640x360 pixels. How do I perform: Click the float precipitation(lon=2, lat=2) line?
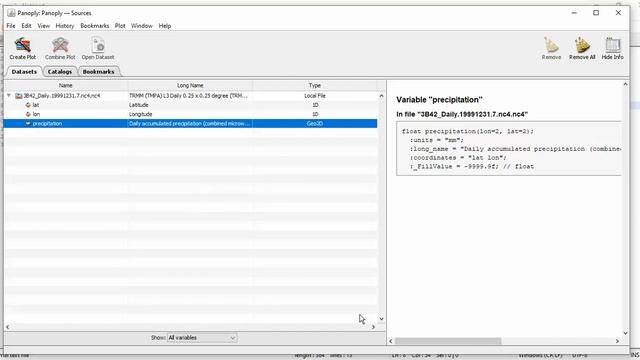468,131
